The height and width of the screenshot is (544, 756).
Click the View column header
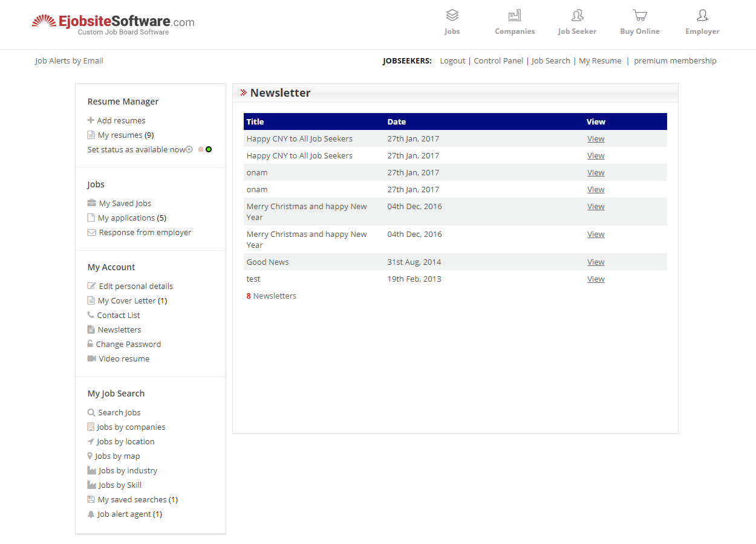596,121
